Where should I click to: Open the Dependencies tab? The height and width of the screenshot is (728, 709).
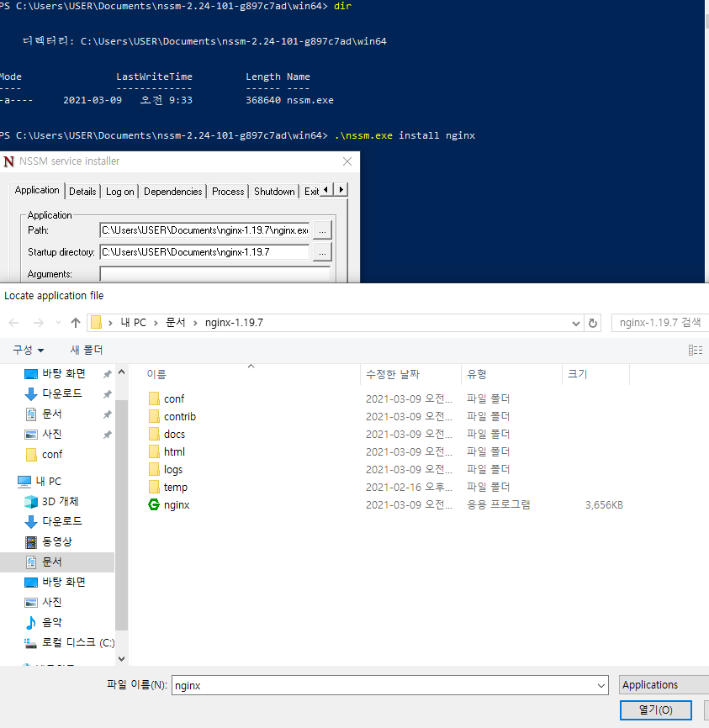tap(173, 192)
